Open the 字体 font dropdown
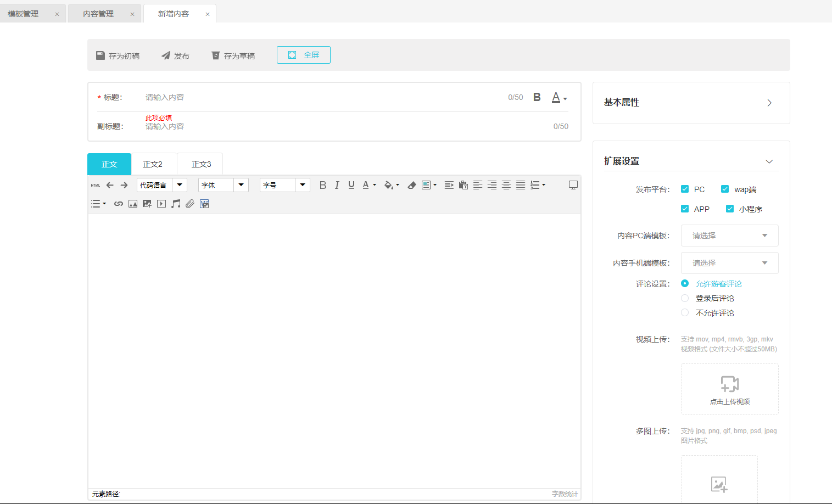Image resolution: width=832 pixels, height=504 pixels. (224, 186)
